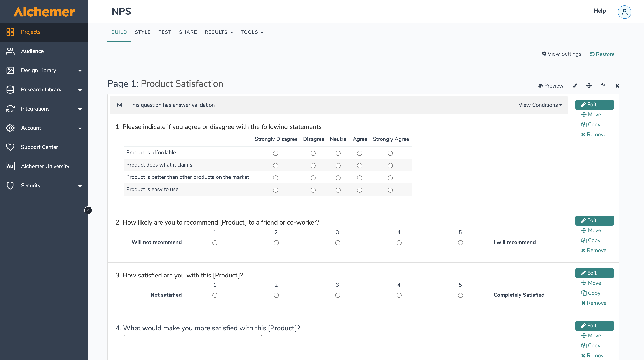Expand the View Conditions dropdown
Image resolution: width=644 pixels, height=360 pixels.
pos(540,105)
